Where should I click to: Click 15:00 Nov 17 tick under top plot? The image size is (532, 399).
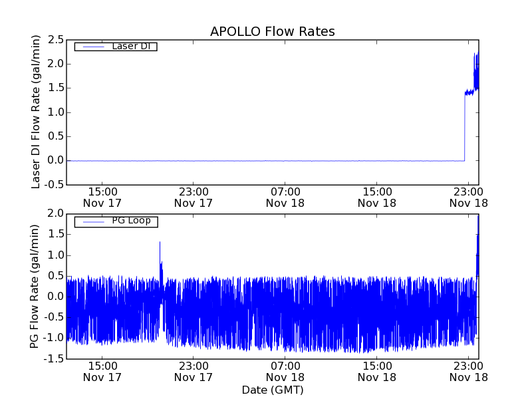pos(102,196)
